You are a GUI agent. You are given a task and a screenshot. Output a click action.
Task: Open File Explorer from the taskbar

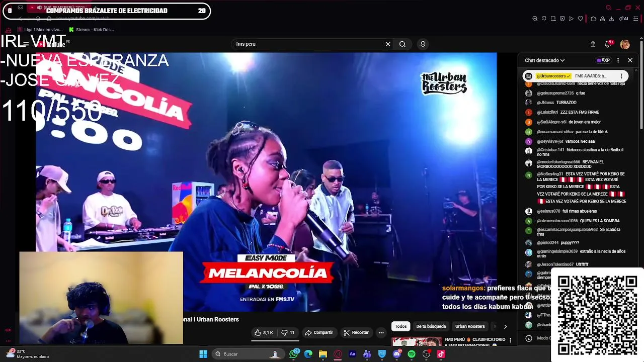(x=323, y=354)
